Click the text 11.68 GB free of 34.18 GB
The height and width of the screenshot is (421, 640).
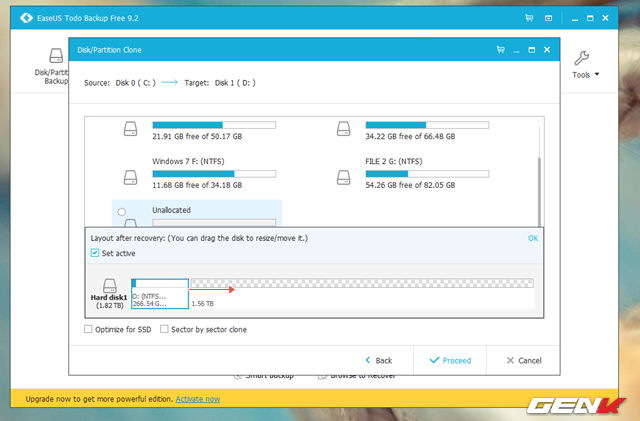coord(197,185)
